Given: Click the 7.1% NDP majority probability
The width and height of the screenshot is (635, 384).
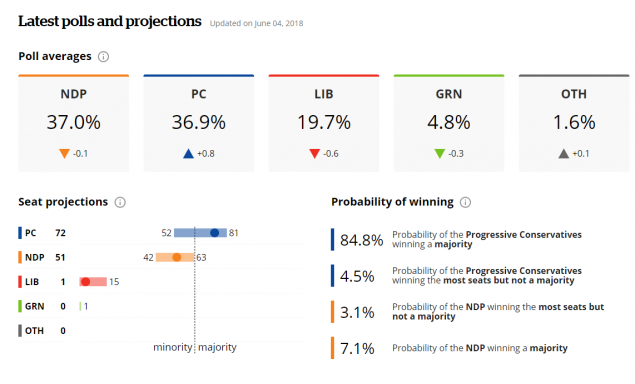Looking at the screenshot, I should (357, 348).
